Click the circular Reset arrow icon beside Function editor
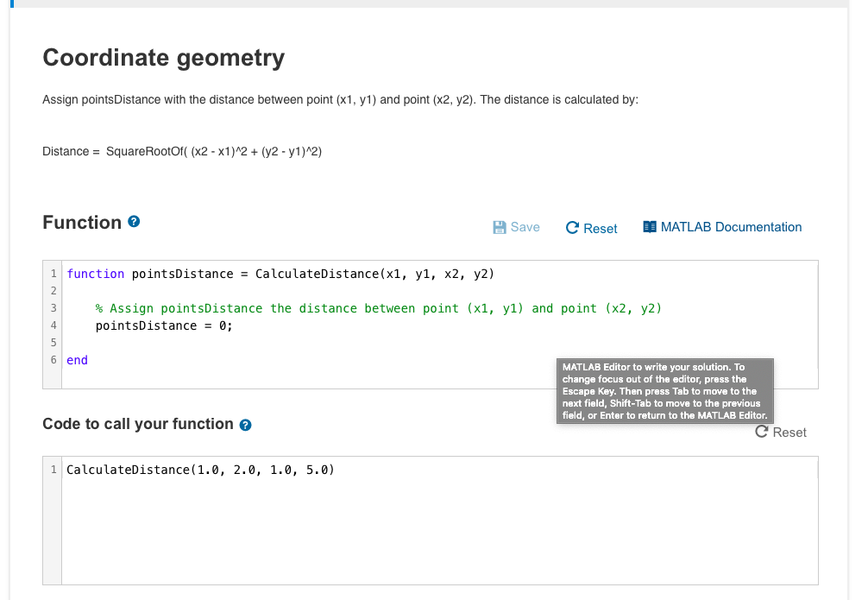Image resolution: width=868 pixels, height=600 pixels. click(571, 227)
